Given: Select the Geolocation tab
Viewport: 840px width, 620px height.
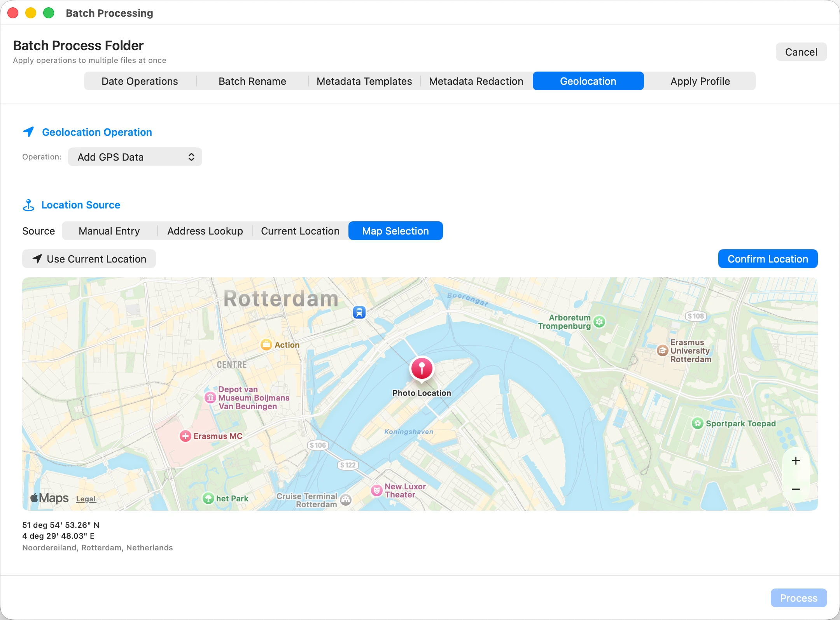Looking at the screenshot, I should [588, 81].
